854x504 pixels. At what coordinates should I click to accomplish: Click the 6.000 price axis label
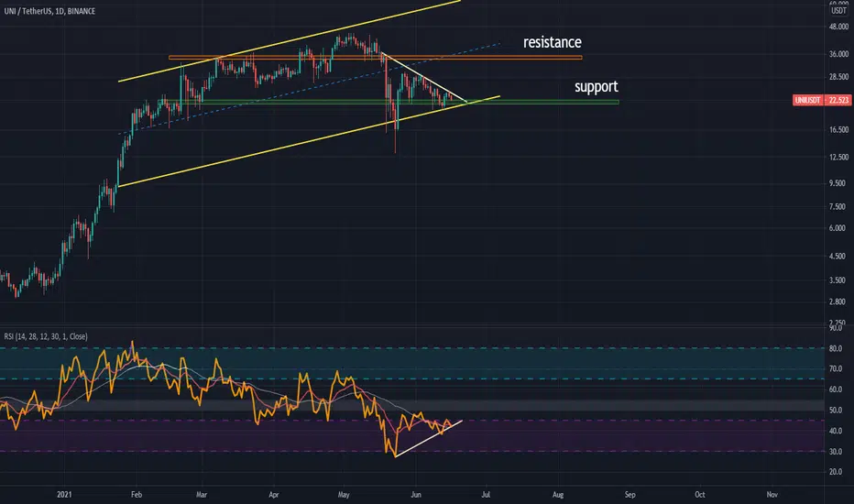838,228
